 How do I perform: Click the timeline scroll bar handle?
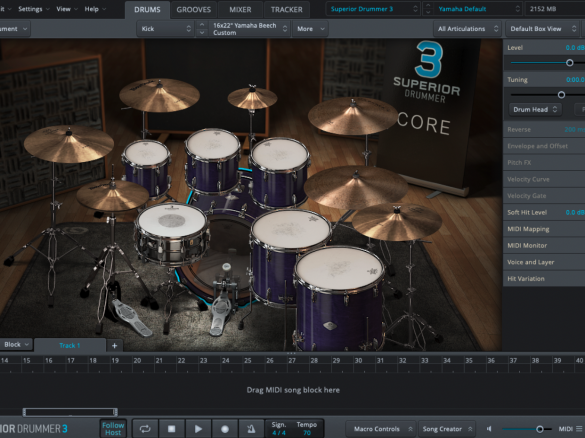[x=70, y=412]
